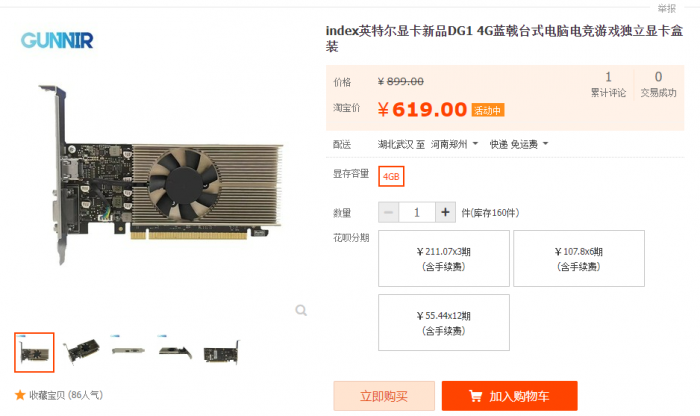This screenshot has width=700, height=416.
Task: Open the 交易成功 transaction count
Action: coord(658,84)
